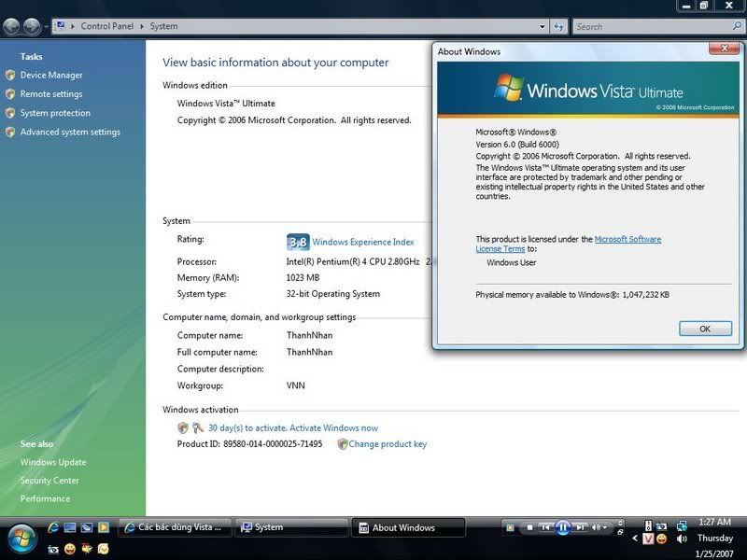Launch Internet Explorer from Quick Launch

click(x=53, y=527)
